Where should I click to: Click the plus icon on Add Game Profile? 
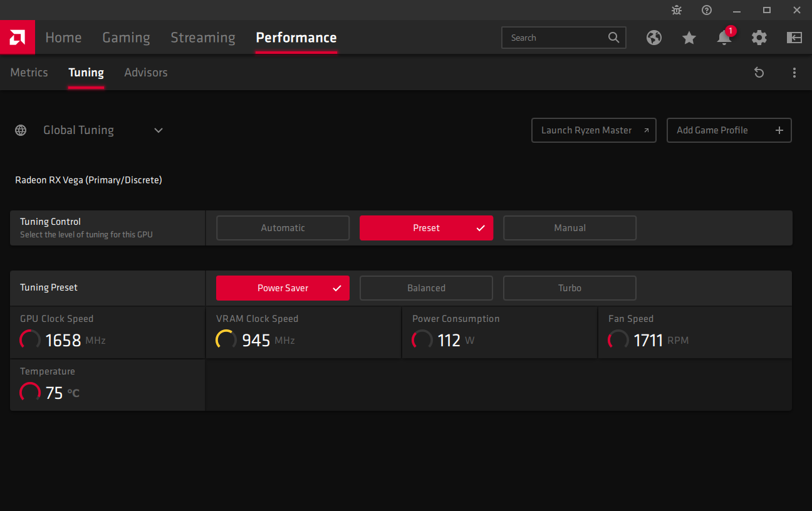click(779, 130)
